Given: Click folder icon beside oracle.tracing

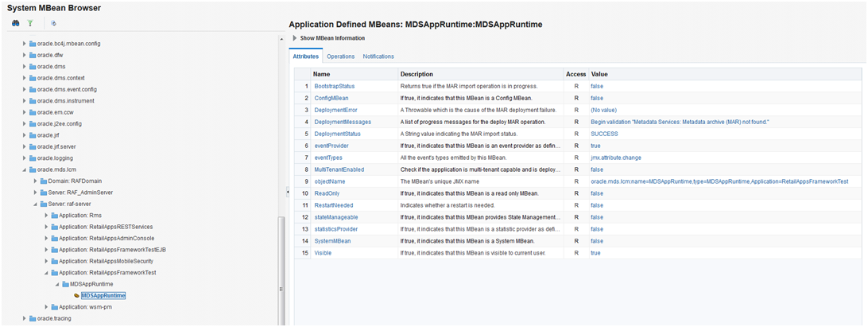Looking at the screenshot, I should point(32,319).
